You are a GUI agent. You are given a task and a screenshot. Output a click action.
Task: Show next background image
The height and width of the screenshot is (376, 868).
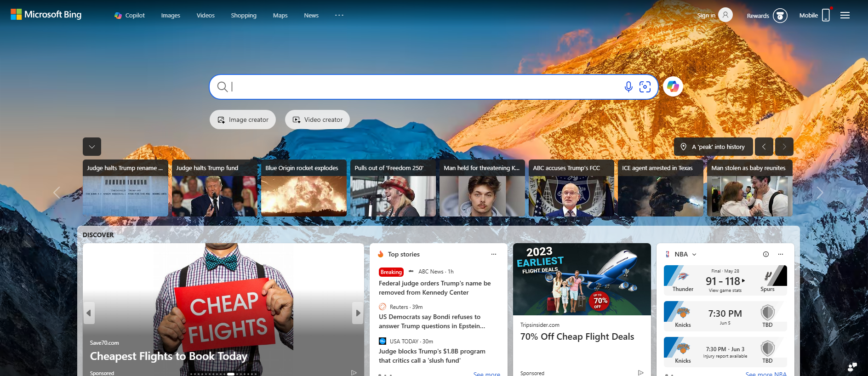point(784,147)
